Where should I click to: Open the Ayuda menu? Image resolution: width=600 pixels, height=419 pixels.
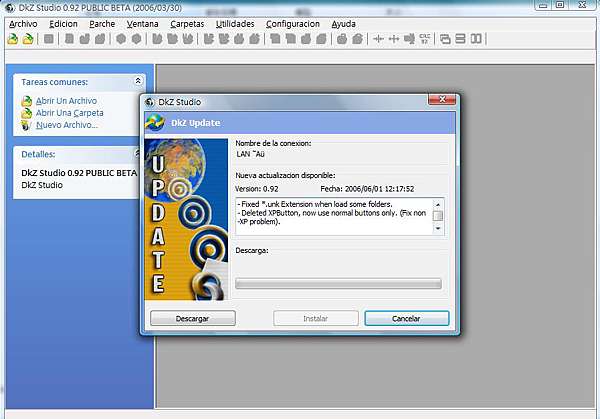343,24
